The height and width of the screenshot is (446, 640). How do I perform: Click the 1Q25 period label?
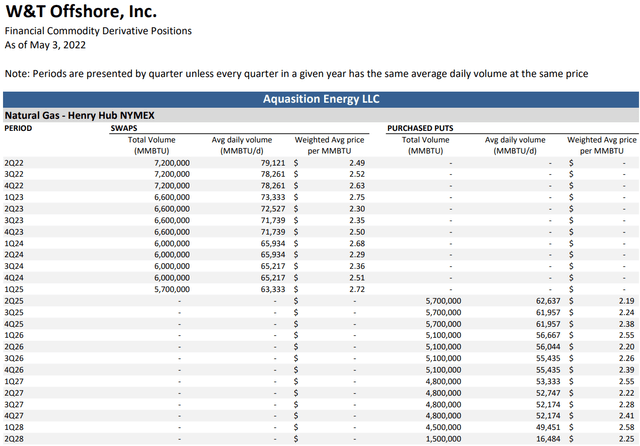pos(14,289)
